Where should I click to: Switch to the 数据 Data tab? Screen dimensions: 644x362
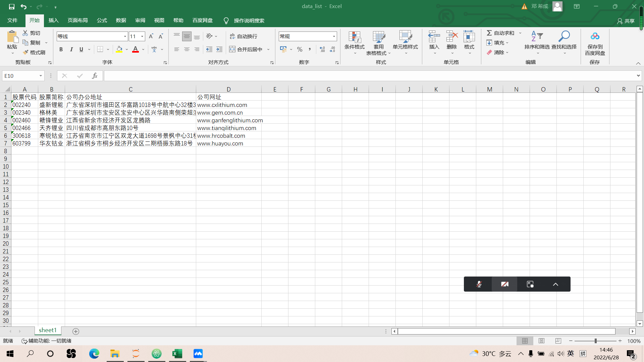(121, 20)
